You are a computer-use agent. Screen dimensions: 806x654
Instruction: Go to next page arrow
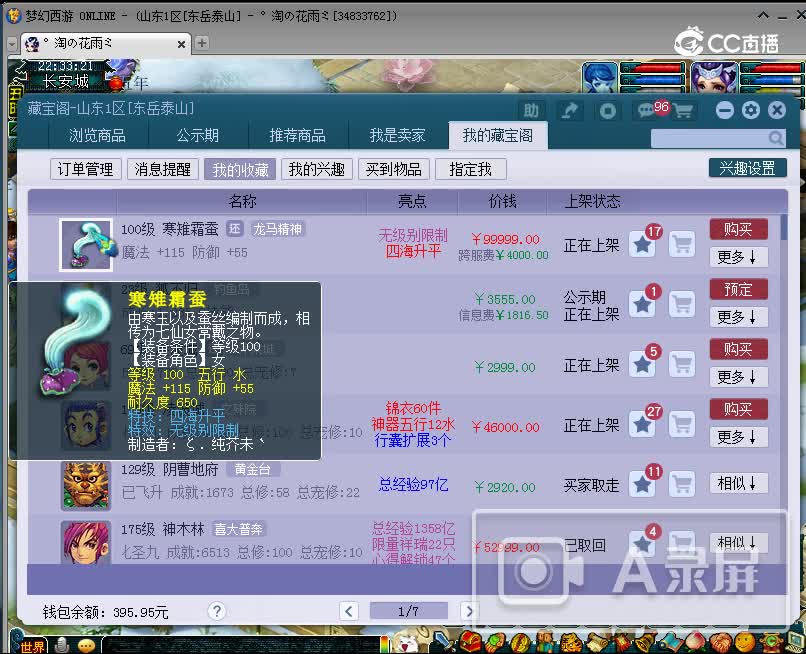[x=468, y=611]
